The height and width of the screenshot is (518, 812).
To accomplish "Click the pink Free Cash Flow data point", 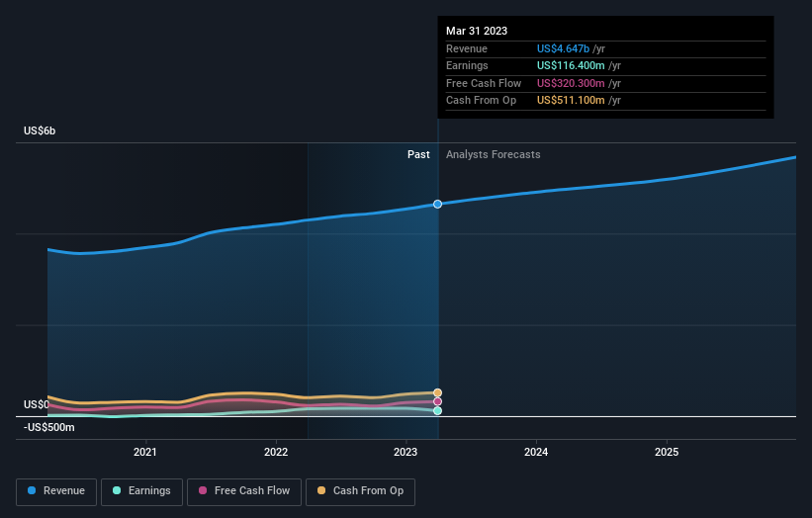I will tap(437, 401).
